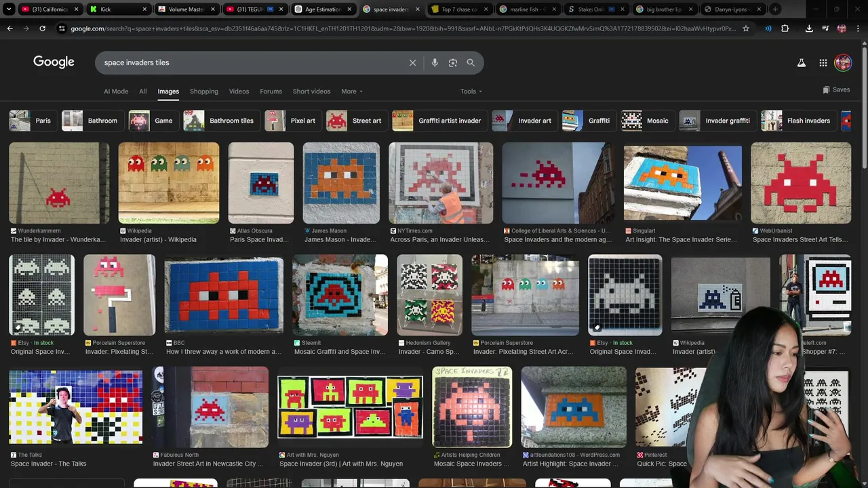Open Google Lens image search icon
This screenshot has width=868, height=488.
coord(452,62)
